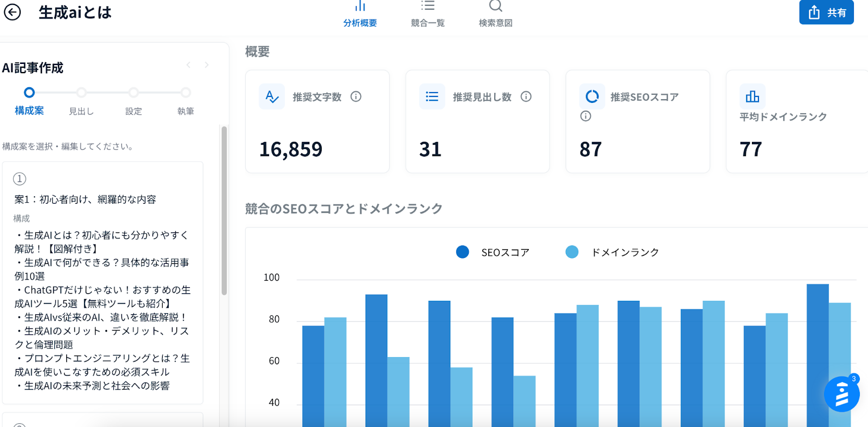Click the 生成AIで何ができる？ outline item
Image resolution: width=868 pixels, height=427 pixels.
102,269
